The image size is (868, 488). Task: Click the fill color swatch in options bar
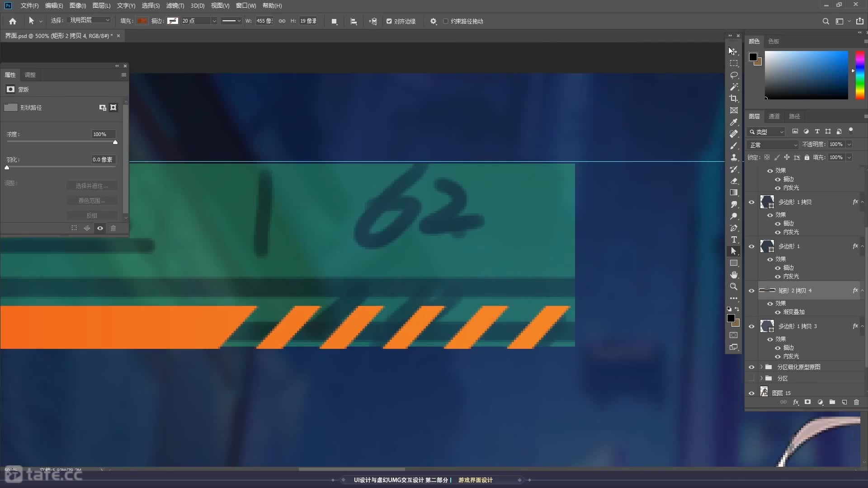click(142, 21)
